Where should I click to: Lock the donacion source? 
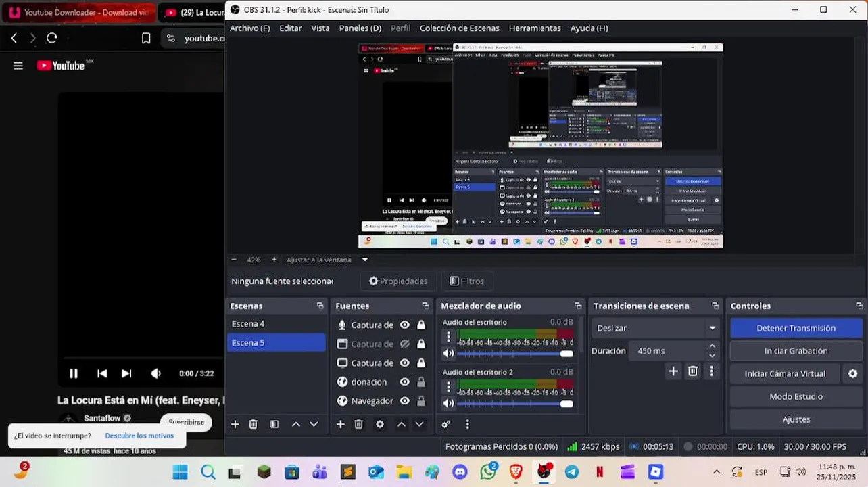coord(421,381)
